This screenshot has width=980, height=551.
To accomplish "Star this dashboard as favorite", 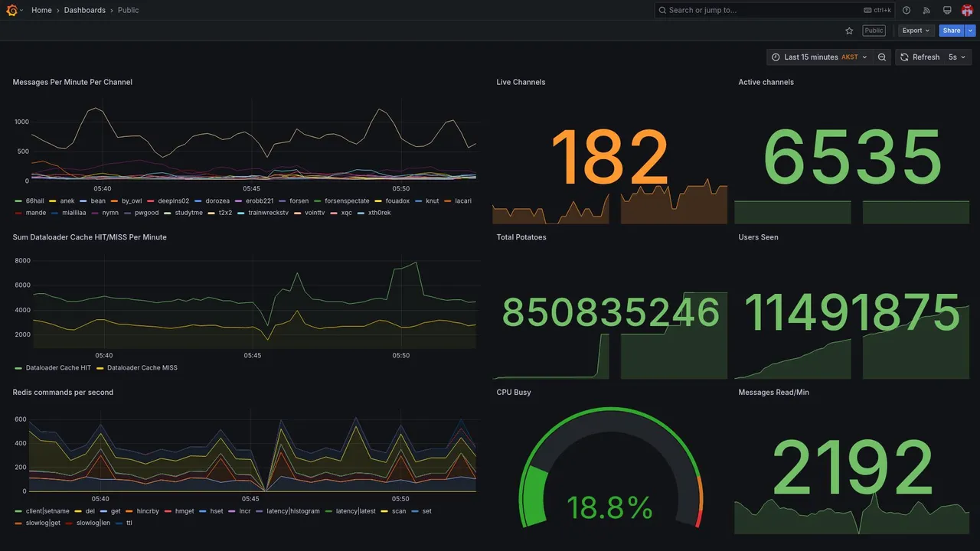I will [849, 31].
